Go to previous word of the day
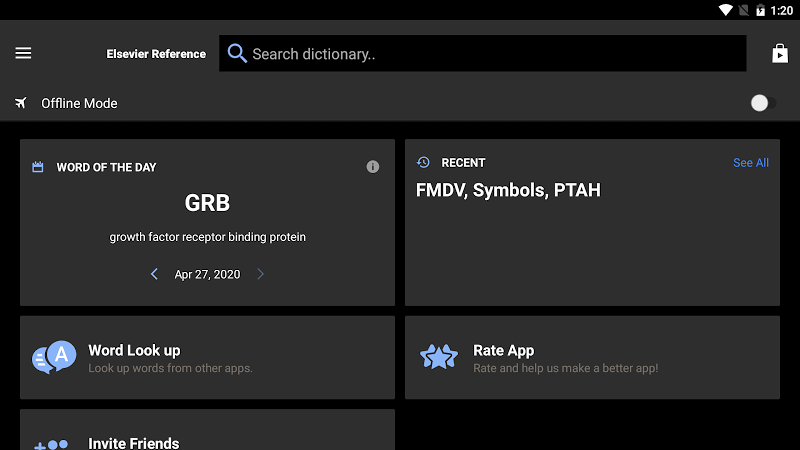The width and height of the screenshot is (800, 450). 154,274
